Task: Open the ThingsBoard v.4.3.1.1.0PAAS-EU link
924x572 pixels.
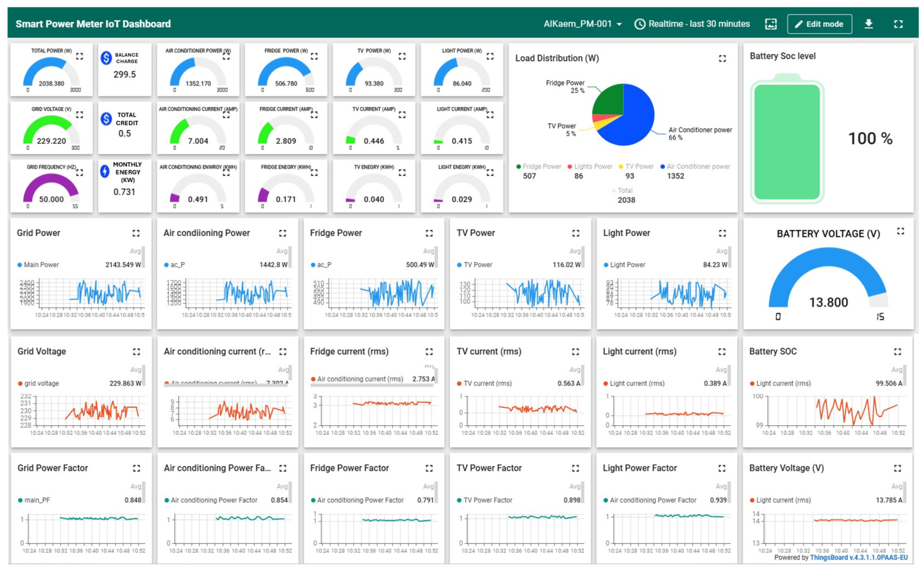Action: pos(859,558)
